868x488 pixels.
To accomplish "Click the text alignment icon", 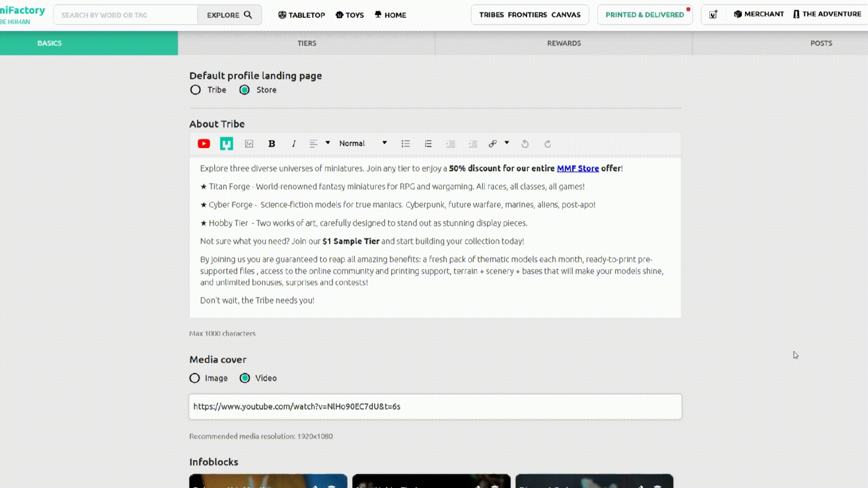I will pyautogui.click(x=313, y=144).
